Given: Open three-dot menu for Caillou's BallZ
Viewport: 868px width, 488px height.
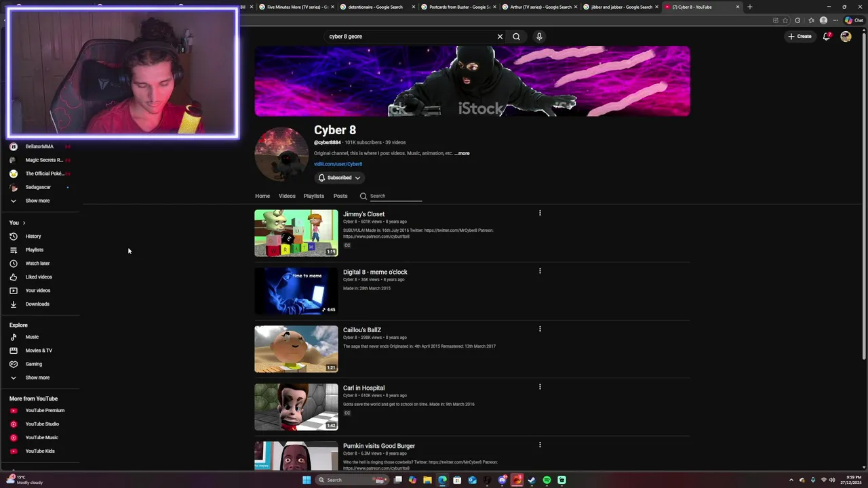Looking at the screenshot, I should [x=540, y=329].
